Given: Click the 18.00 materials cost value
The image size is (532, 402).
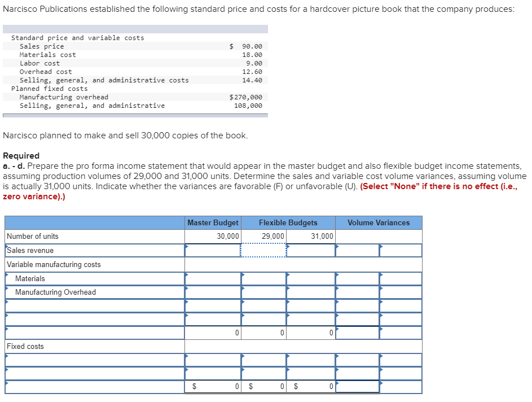Looking at the screenshot, I should click(x=252, y=55).
